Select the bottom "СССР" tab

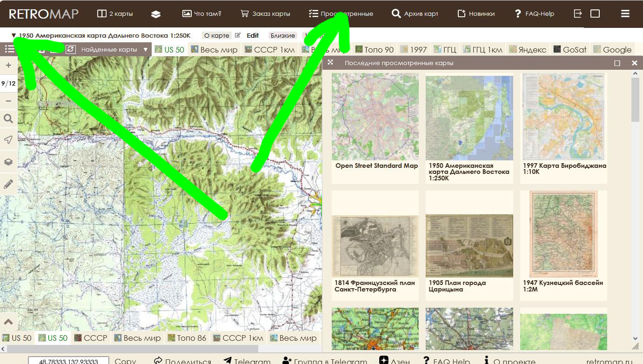(91, 338)
